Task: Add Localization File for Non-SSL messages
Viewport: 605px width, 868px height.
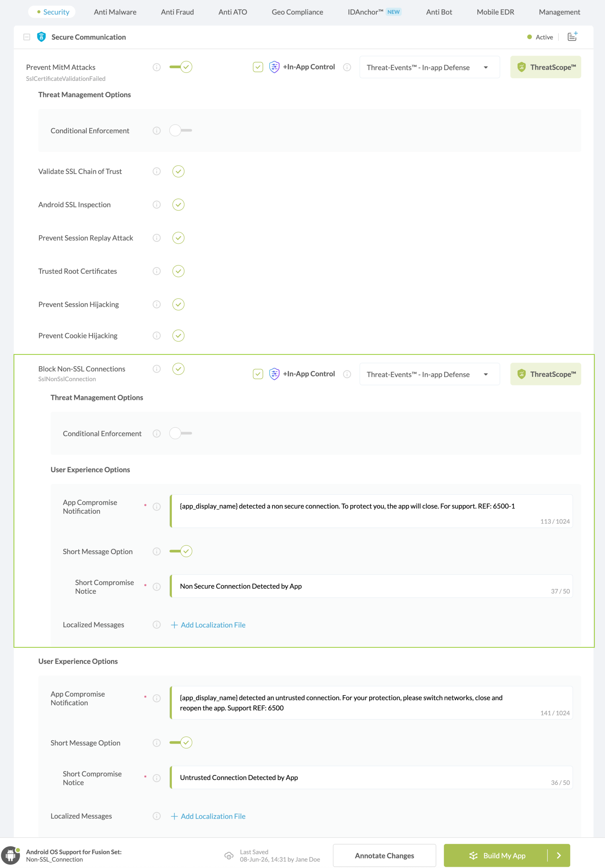Action: (x=208, y=625)
